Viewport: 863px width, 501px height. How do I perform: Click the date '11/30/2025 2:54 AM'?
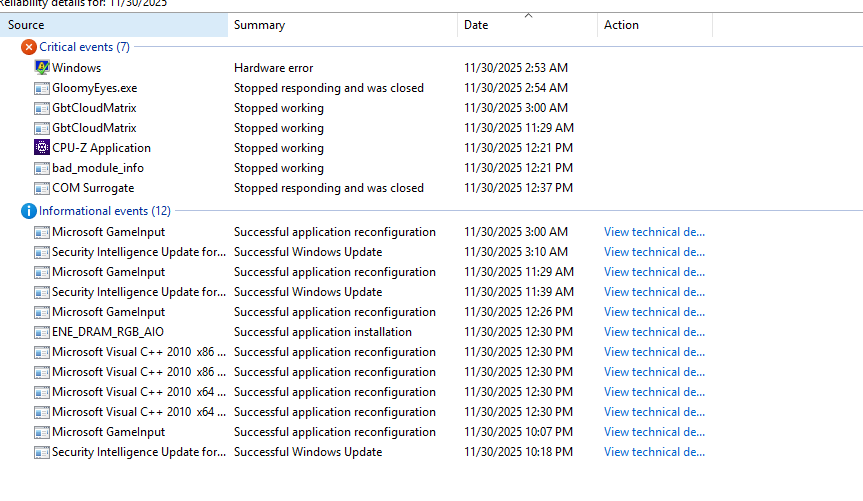click(516, 88)
